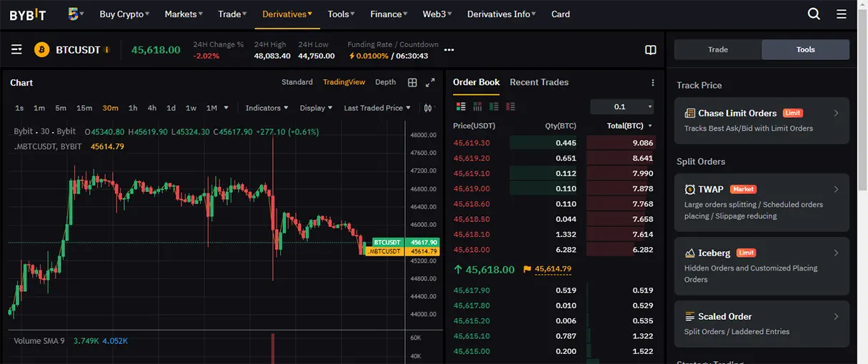Open the search magnifier in header
868x364 pixels.
pos(814,14)
